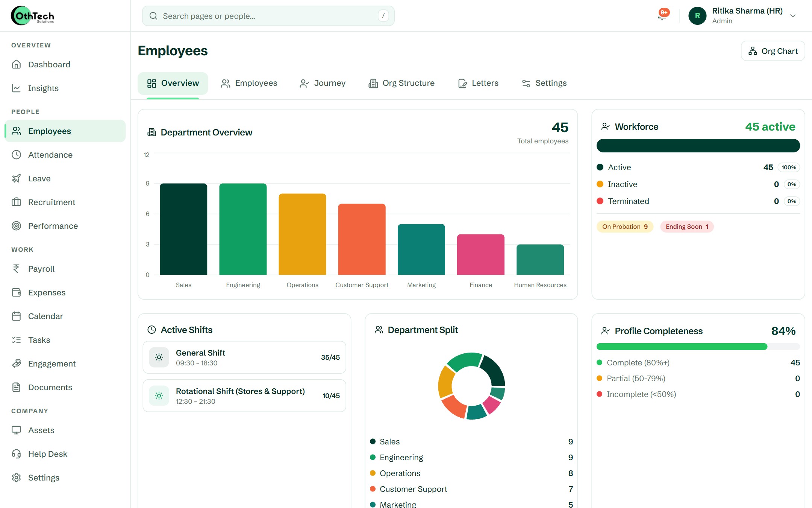Viewport: 812px width, 508px height.
Task: Open notifications bell with 9+ badge
Action: click(662, 15)
